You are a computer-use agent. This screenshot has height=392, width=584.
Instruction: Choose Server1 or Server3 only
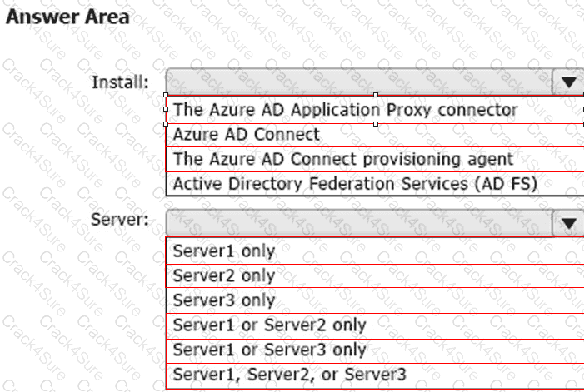coord(269,350)
